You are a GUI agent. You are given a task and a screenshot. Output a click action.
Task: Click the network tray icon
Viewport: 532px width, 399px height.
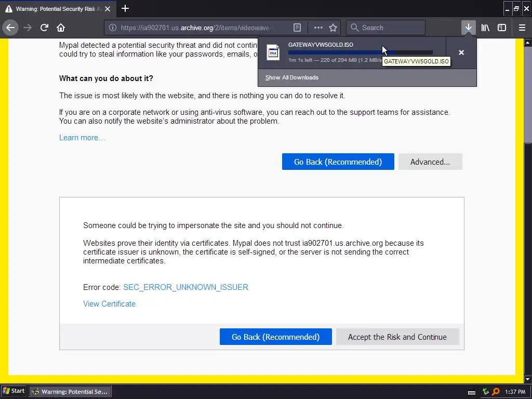486,392
